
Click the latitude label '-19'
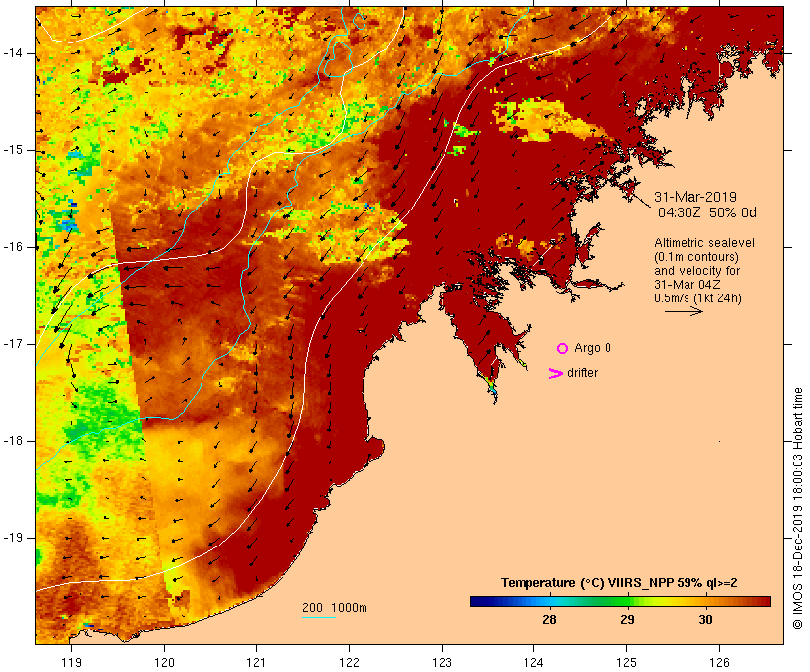(13, 538)
